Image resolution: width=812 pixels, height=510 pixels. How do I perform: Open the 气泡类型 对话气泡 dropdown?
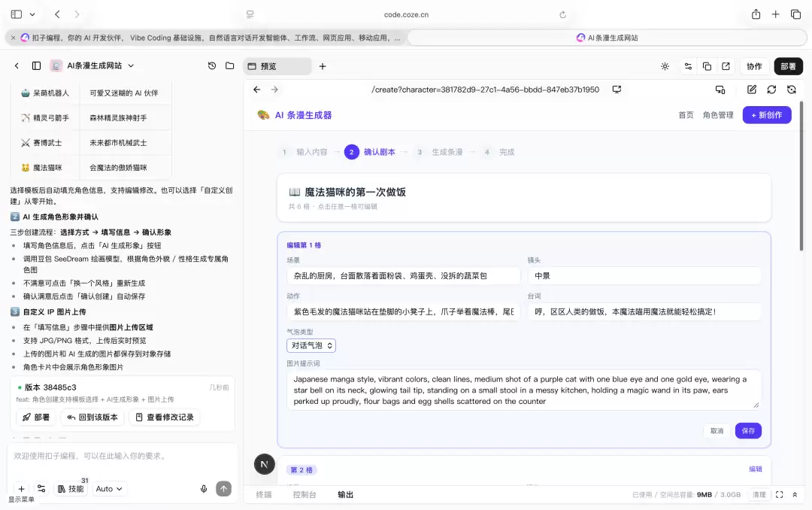pos(311,345)
